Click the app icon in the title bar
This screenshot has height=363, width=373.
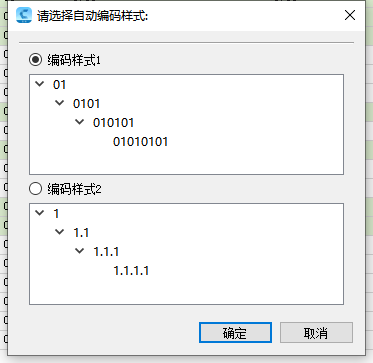24,15
